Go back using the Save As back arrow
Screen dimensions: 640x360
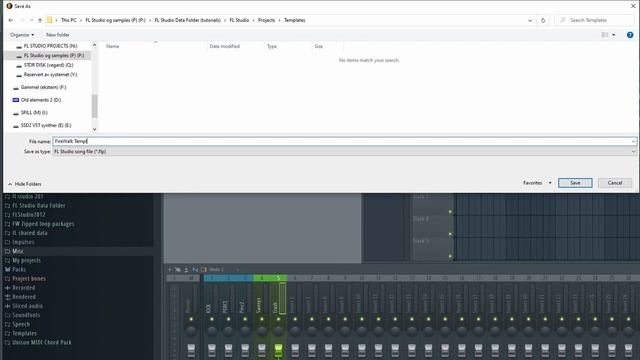coord(11,20)
